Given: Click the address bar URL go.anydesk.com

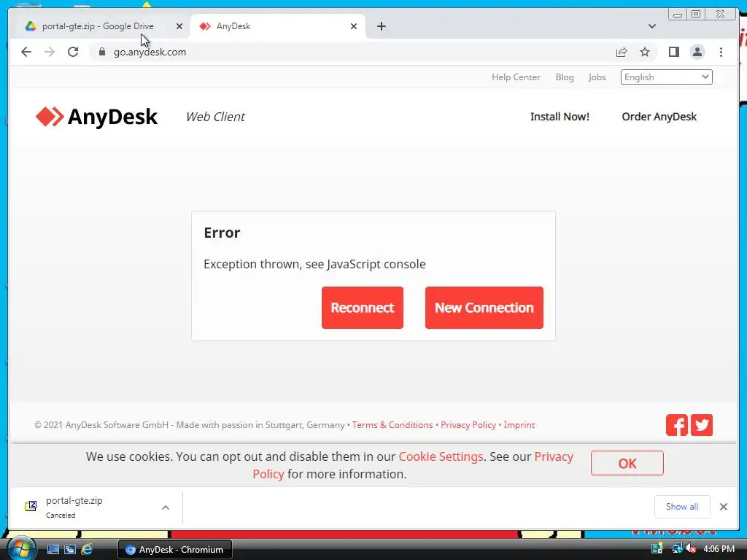Looking at the screenshot, I should coord(150,52).
